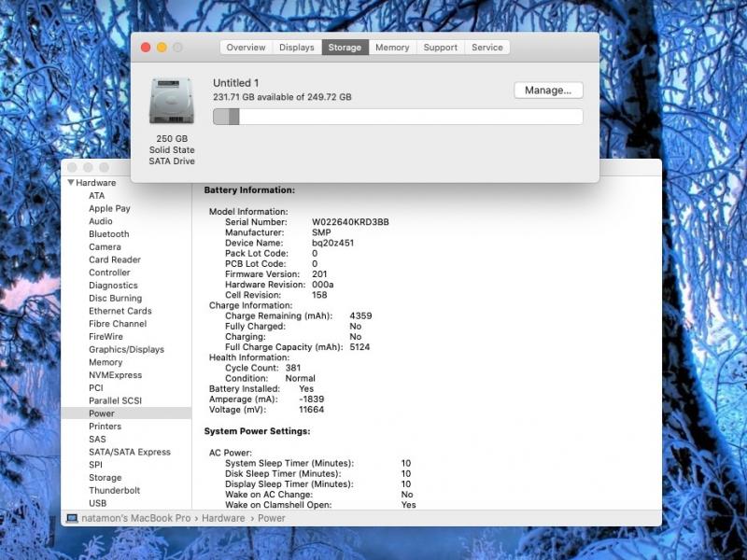Select Card Reader in the sidebar
This screenshot has width=747, height=560.
(x=115, y=259)
